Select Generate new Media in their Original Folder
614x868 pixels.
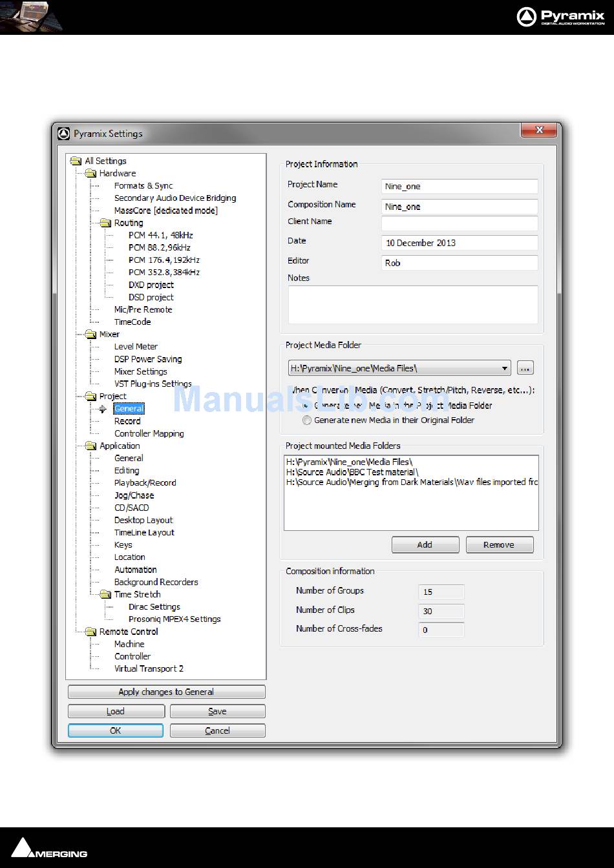[307, 420]
